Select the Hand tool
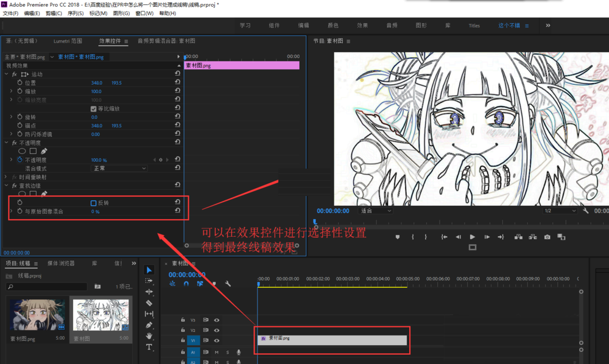This screenshot has height=364, width=609. click(x=149, y=336)
